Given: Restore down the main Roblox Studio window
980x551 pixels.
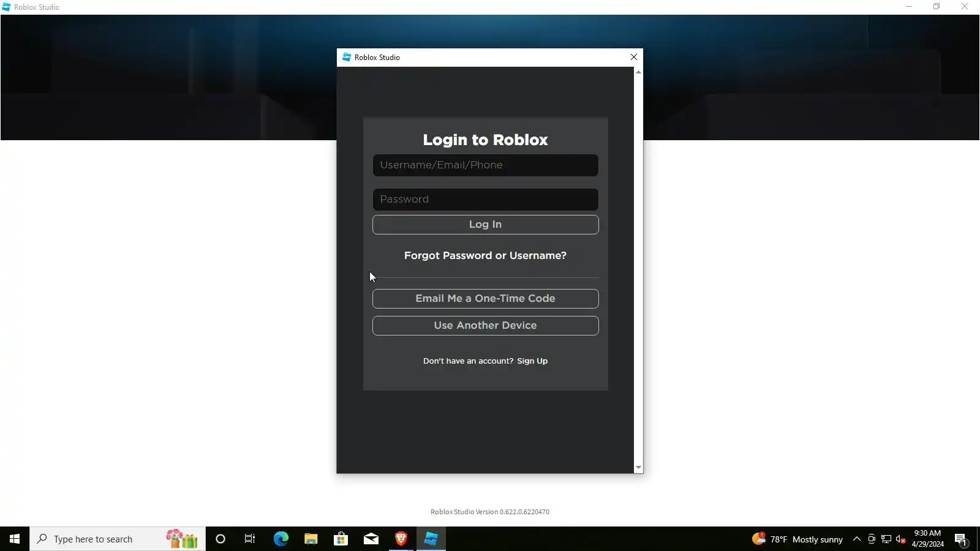Looking at the screenshot, I should coord(937,7).
